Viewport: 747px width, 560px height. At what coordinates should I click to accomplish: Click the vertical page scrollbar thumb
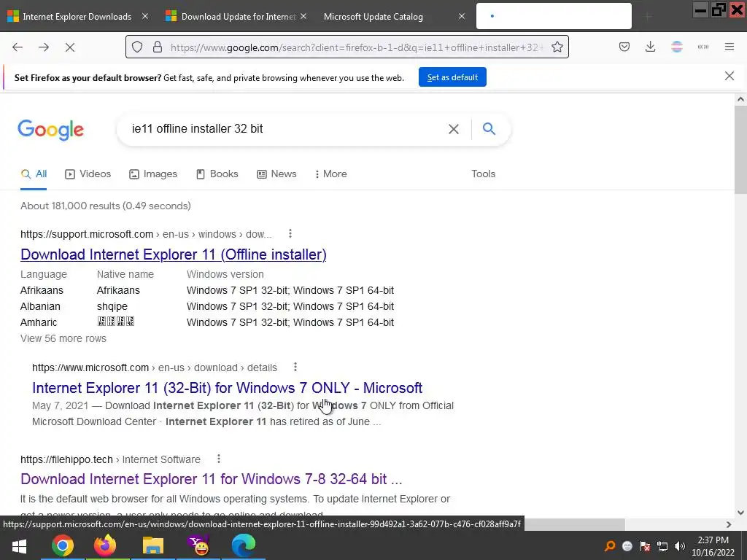tap(741, 150)
